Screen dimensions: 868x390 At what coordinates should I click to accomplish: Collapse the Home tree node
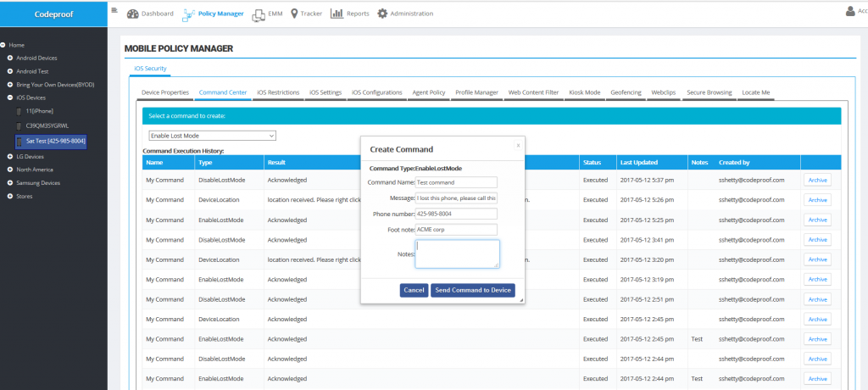[3, 45]
